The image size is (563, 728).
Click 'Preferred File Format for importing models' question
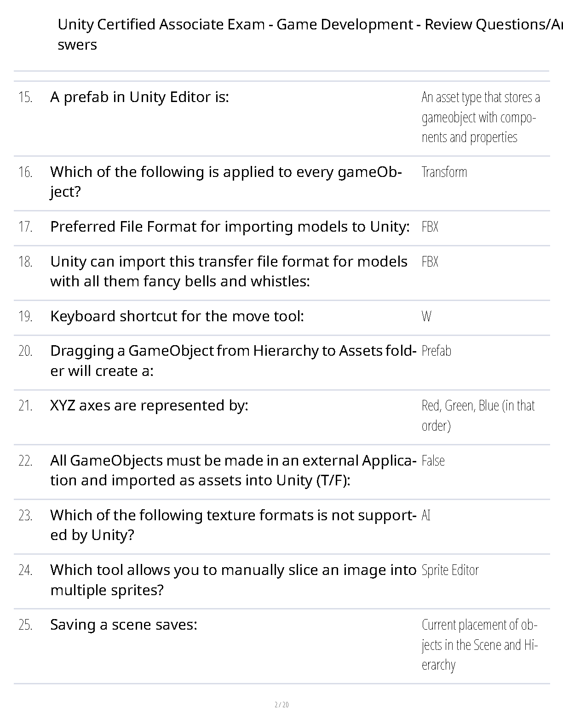[230, 227]
